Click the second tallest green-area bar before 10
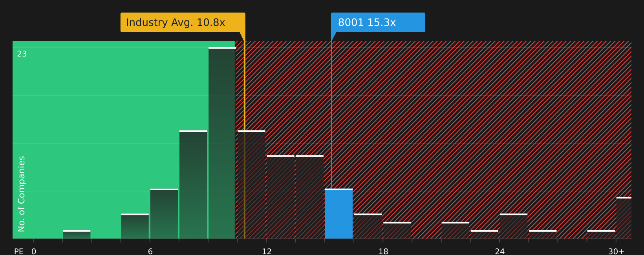The height and width of the screenshot is (255, 644). (193, 184)
